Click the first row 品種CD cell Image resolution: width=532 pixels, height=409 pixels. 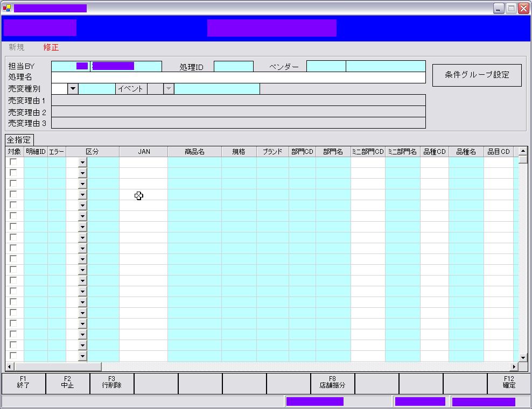pos(435,163)
